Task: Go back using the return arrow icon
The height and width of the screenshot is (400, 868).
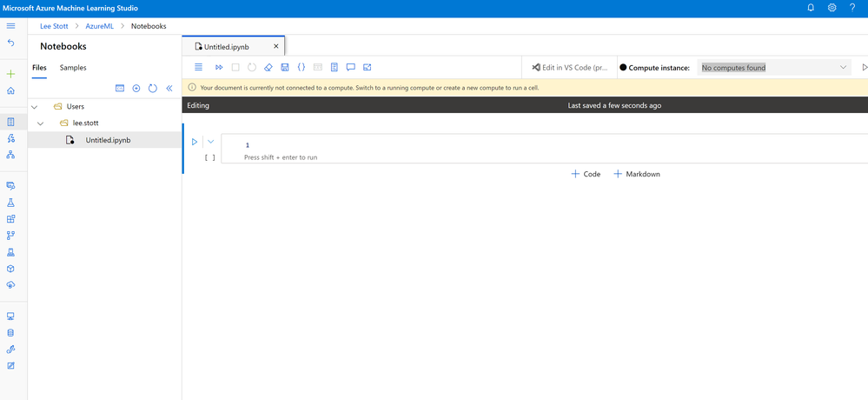Action: (x=10, y=43)
